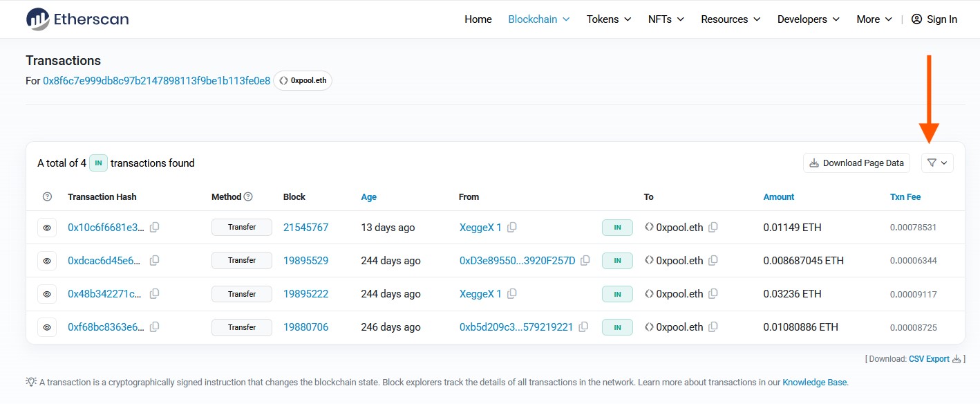Copy transaction hash 0x10c6f6681e3
980x404 pixels.
point(155,227)
